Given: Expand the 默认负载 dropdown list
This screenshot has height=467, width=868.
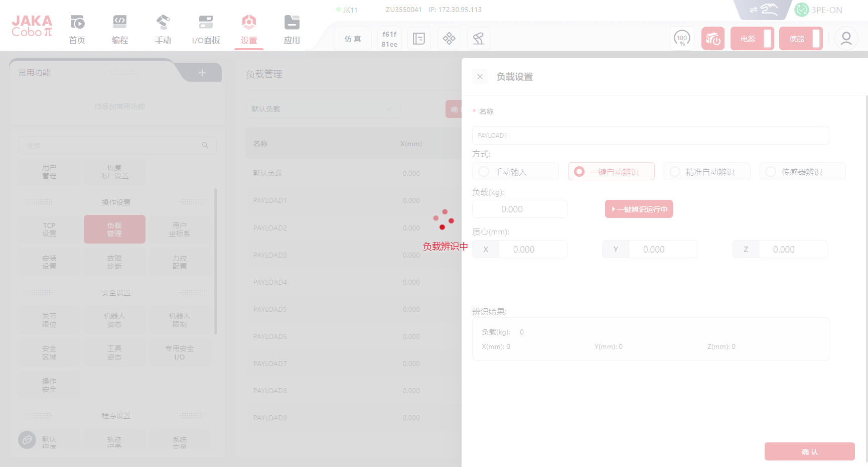Looking at the screenshot, I should [323, 109].
